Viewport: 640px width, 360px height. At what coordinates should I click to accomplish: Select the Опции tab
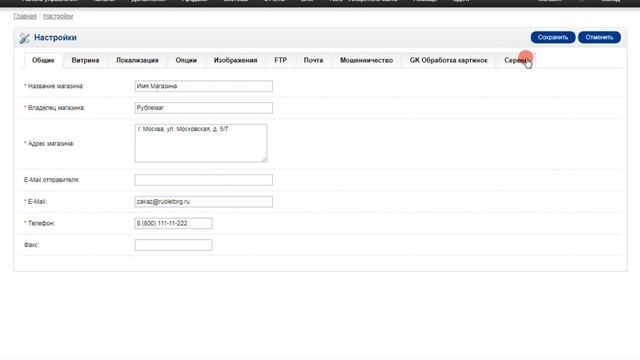[186, 60]
